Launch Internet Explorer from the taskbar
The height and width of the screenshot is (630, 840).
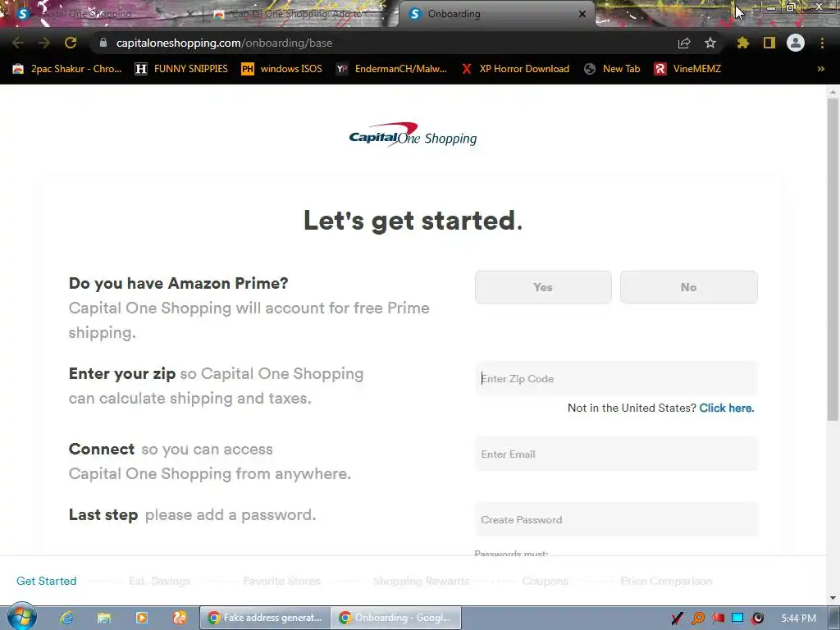tap(66, 618)
